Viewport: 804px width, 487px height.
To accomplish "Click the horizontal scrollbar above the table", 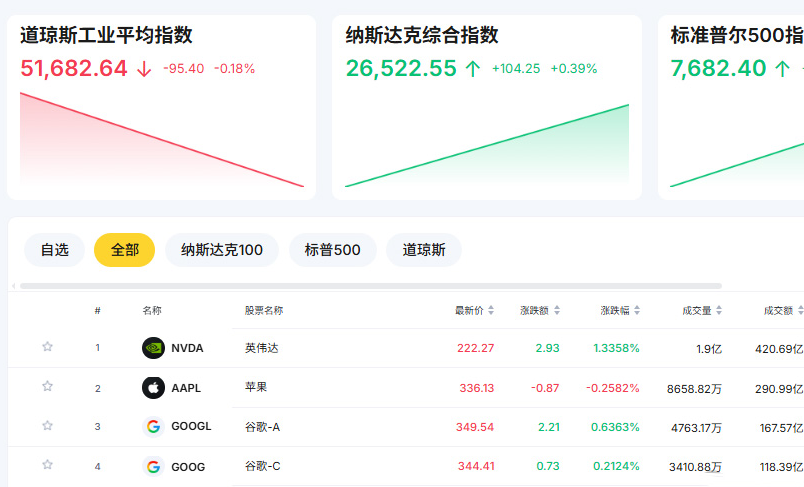I will [371, 286].
